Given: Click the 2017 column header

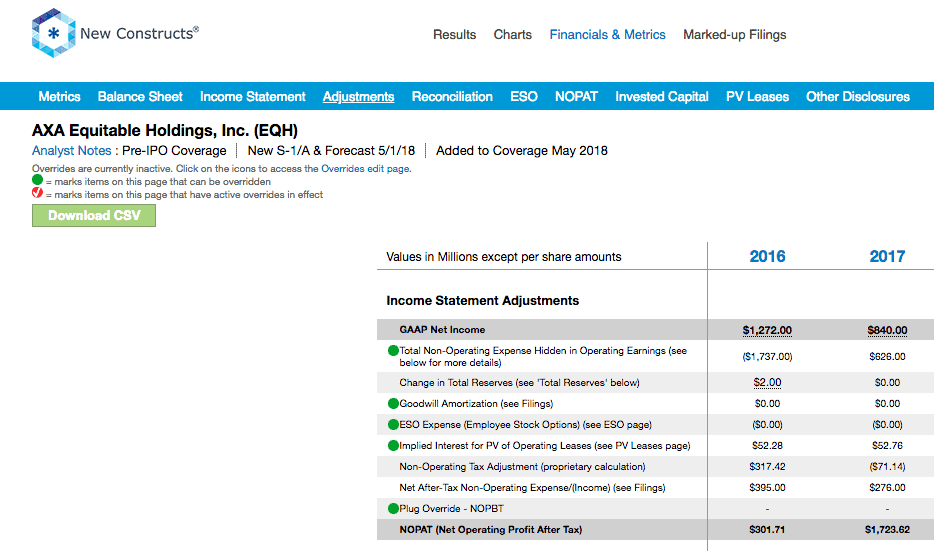Looking at the screenshot, I should pos(887,256).
